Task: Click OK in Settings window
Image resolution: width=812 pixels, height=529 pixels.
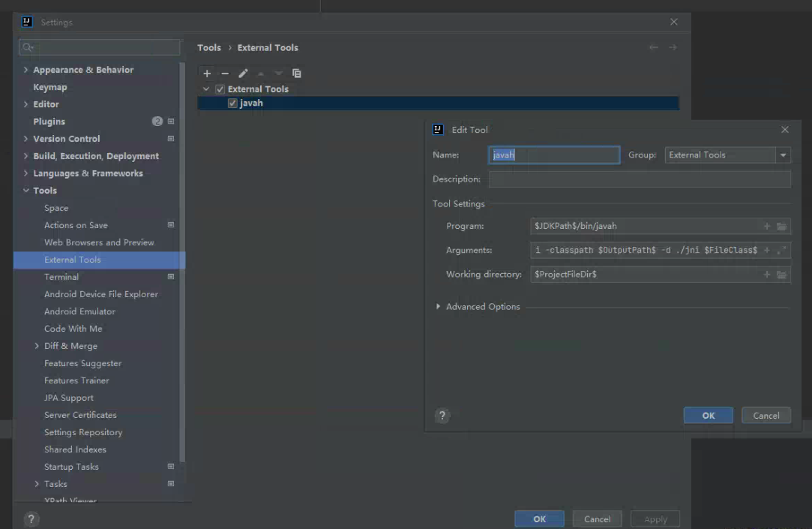Action: pyautogui.click(x=539, y=518)
